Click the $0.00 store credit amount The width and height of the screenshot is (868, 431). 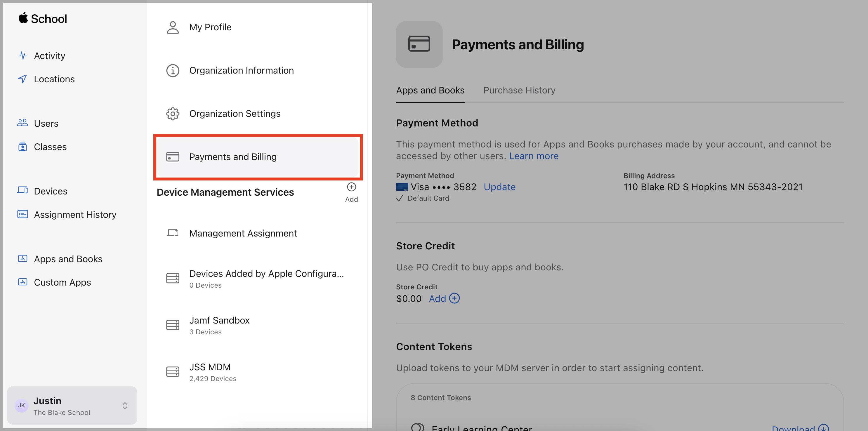click(409, 298)
